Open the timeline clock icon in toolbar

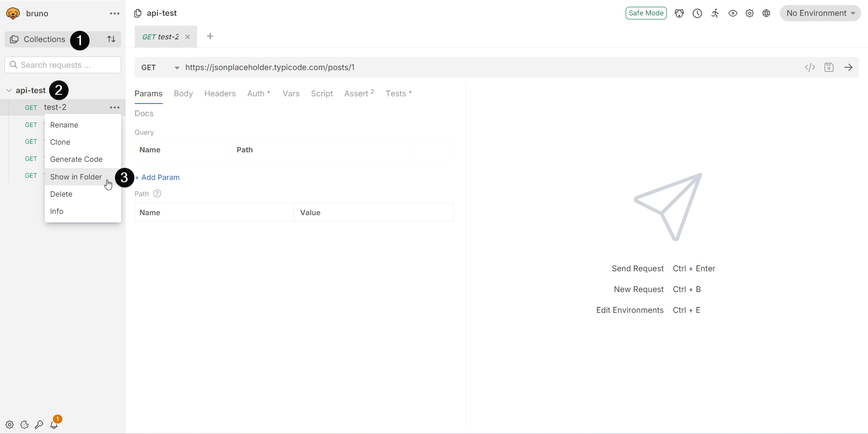697,14
